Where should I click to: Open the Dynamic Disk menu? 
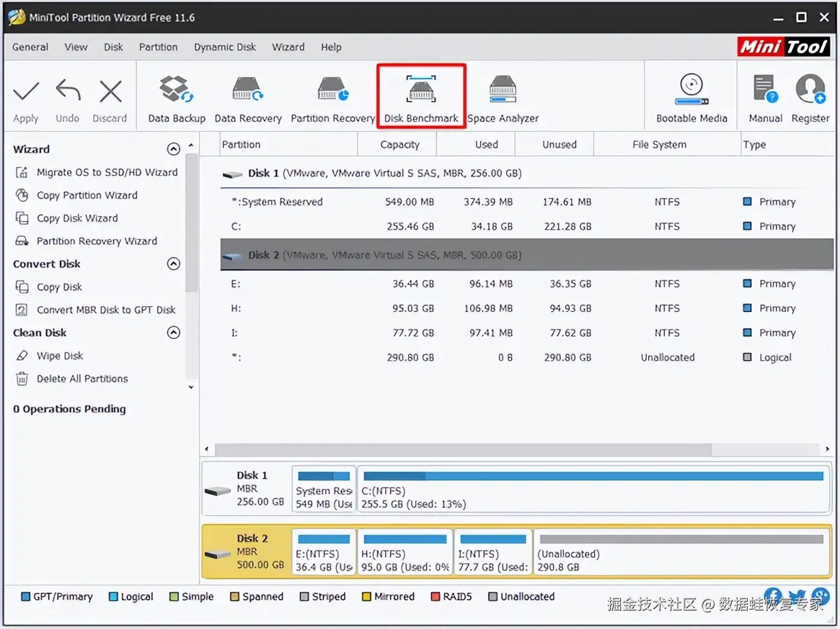tap(225, 47)
